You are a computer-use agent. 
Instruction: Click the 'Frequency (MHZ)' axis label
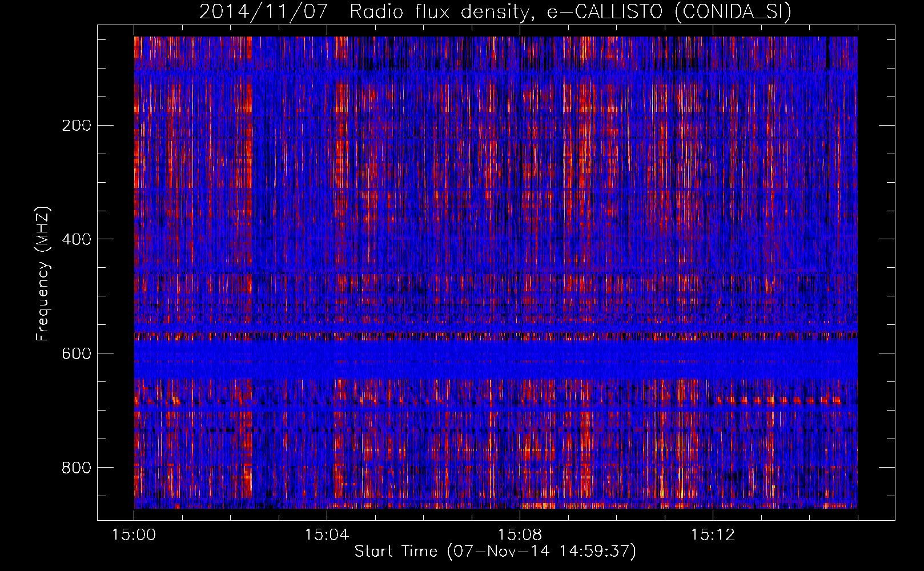43,274
